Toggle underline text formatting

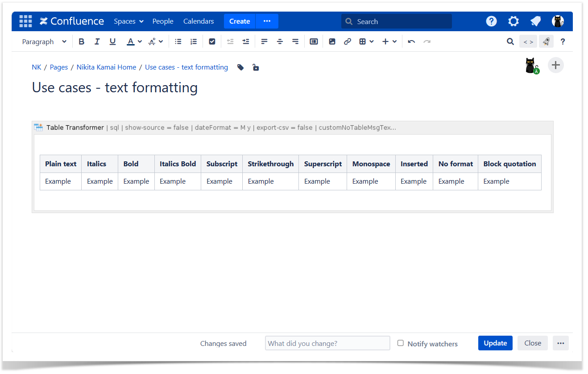(x=112, y=41)
